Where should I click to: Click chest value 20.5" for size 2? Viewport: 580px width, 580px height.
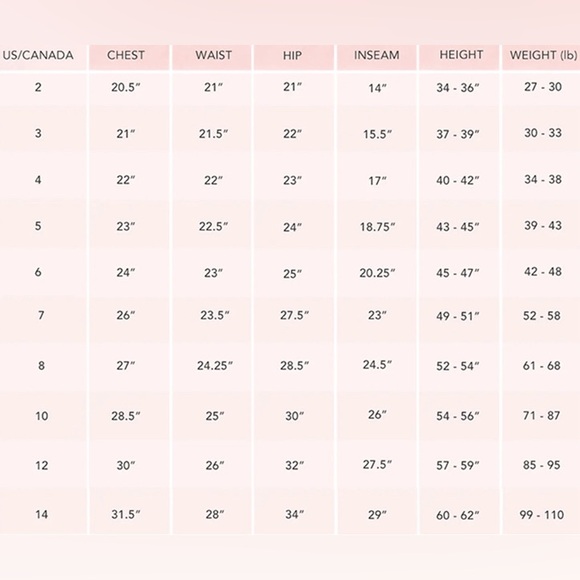click(x=126, y=87)
